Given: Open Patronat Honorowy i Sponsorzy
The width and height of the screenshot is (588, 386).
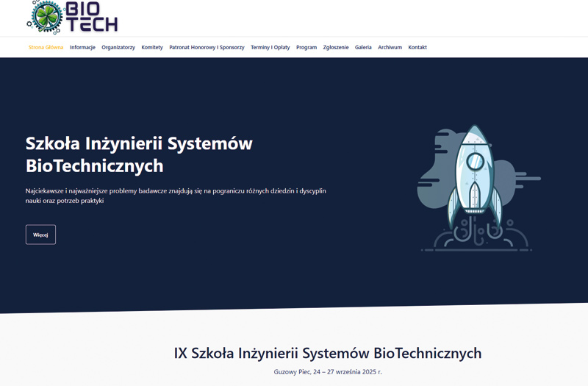Looking at the screenshot, I should (x=207, y=47).
